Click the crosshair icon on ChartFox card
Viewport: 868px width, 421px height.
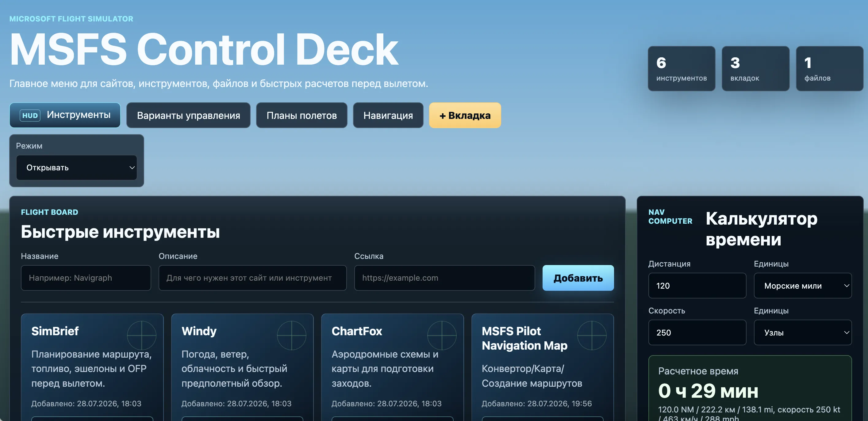[442, 335]
